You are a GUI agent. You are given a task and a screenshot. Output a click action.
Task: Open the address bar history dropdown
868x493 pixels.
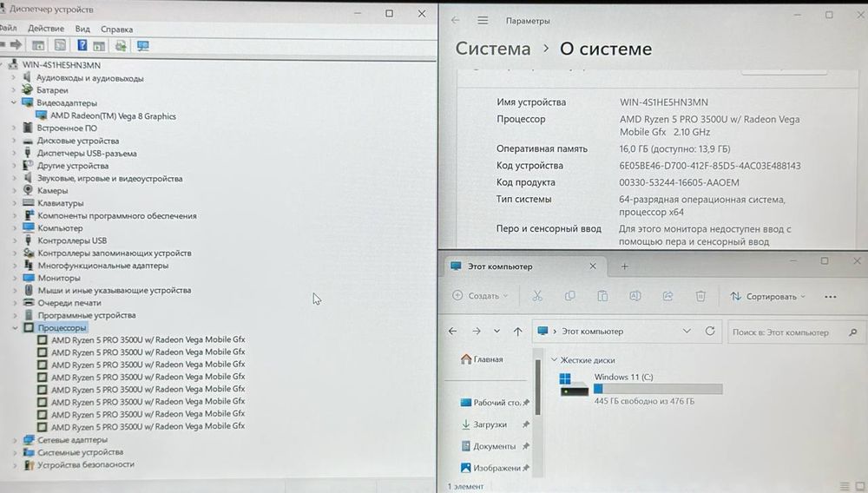687,331
